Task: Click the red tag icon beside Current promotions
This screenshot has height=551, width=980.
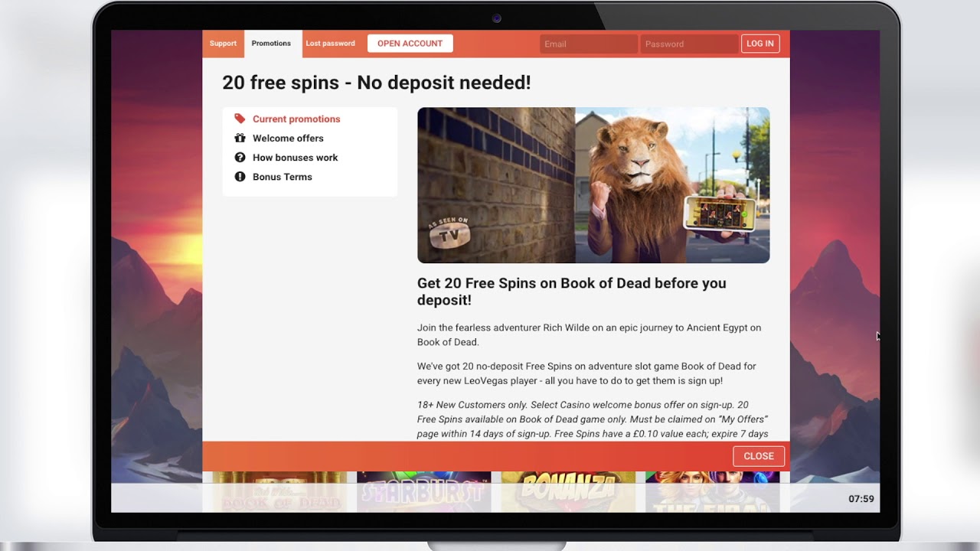Action: click(x=240, y=119)
